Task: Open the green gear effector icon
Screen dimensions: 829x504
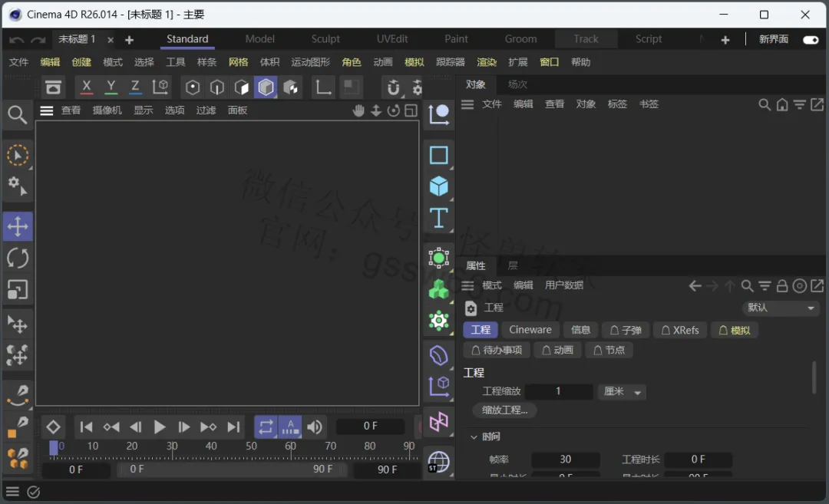Action: [438, 321]
